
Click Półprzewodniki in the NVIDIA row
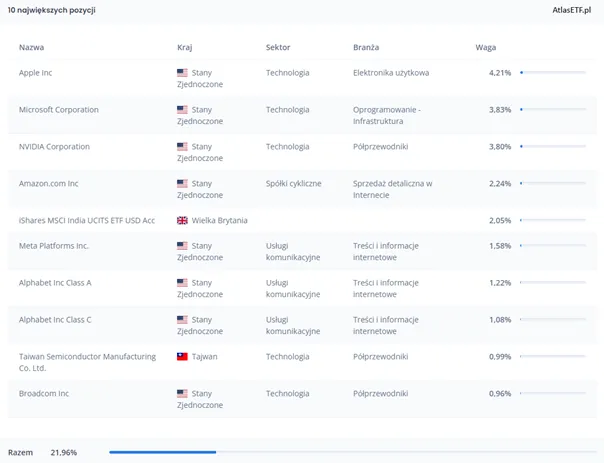[381, 147]
